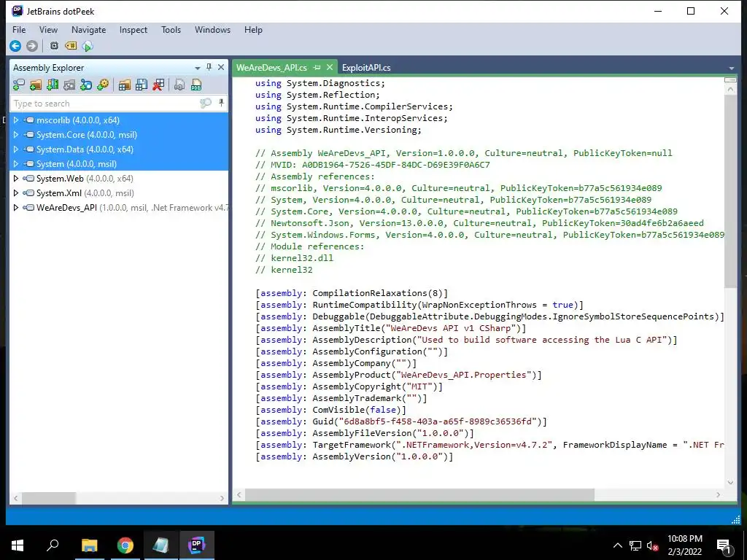The height and width of the screenshot is (560, 747).
Task: Expand the WeAreDevs_API assembly node
Action: 16,208
